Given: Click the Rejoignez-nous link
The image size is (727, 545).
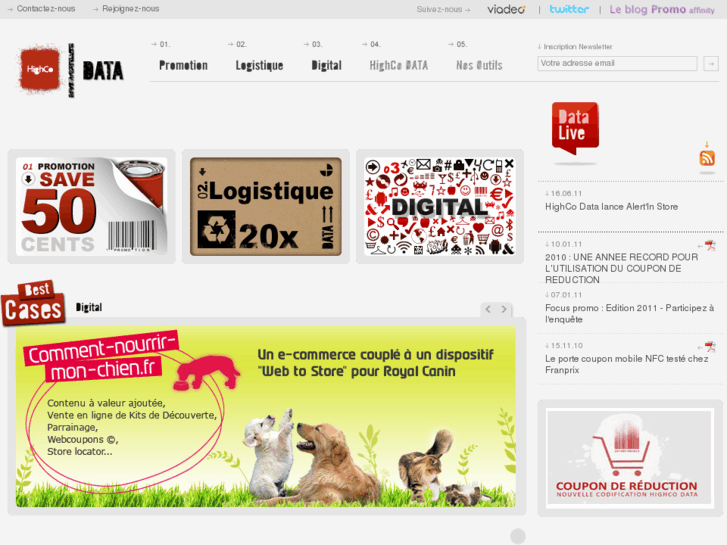Looking at the screenshot, I should pyautogui.click(x=131, y=9).
